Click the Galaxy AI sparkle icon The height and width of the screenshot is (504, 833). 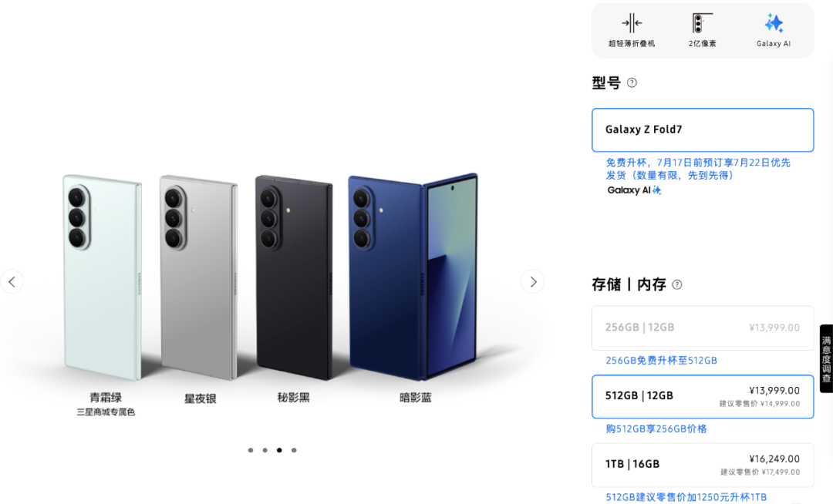774,23
